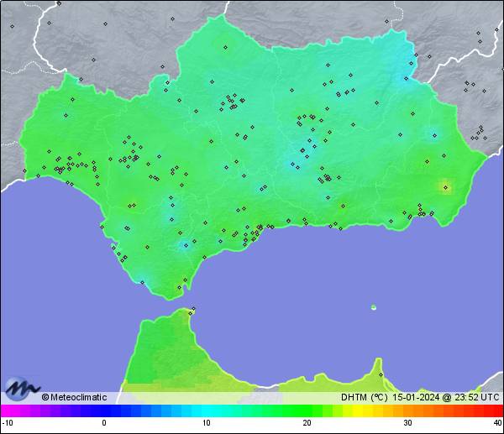
Task: Click the -10 label on the temperature scale
Action: (8, 423)
